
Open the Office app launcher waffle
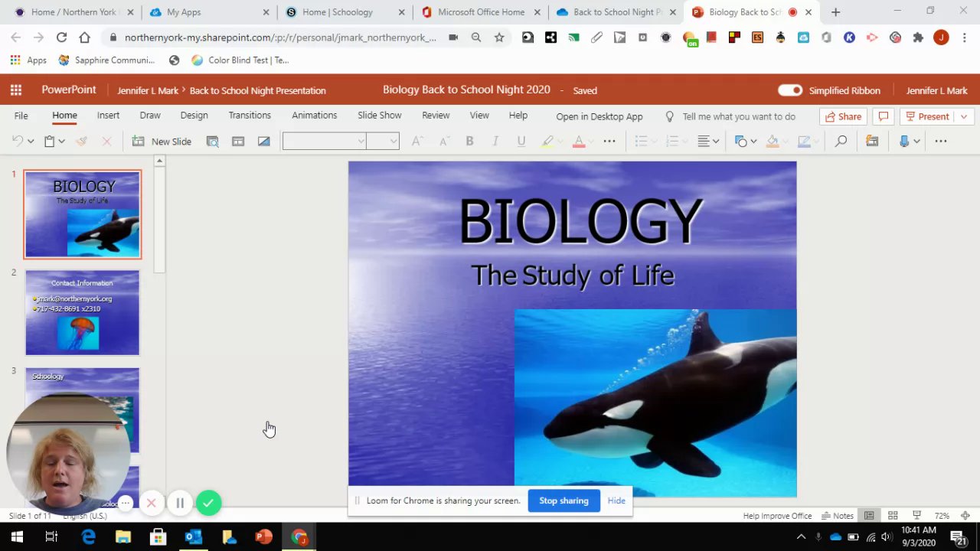(x=15, y=90)
